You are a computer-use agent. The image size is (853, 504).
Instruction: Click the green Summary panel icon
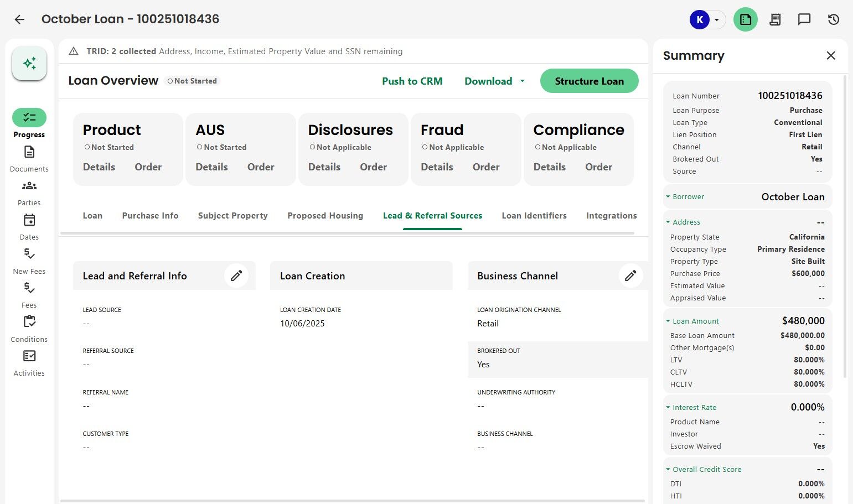click(x=746, y=19)
